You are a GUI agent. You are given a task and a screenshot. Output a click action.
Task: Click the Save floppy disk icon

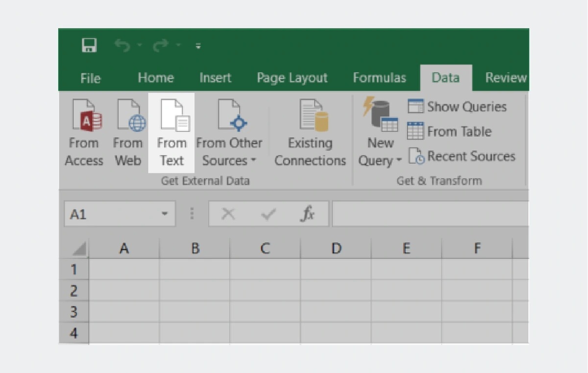click(x=89, y=46)
